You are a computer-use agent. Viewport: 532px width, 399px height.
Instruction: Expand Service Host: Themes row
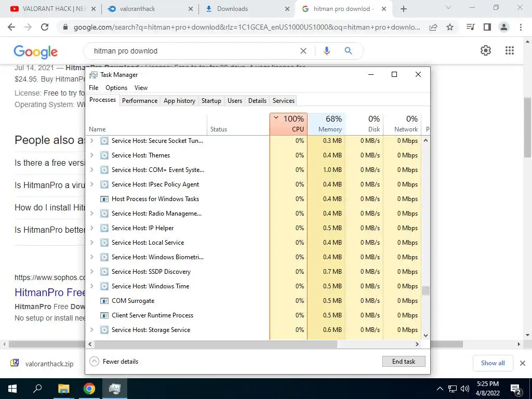[x=91, y=155]
